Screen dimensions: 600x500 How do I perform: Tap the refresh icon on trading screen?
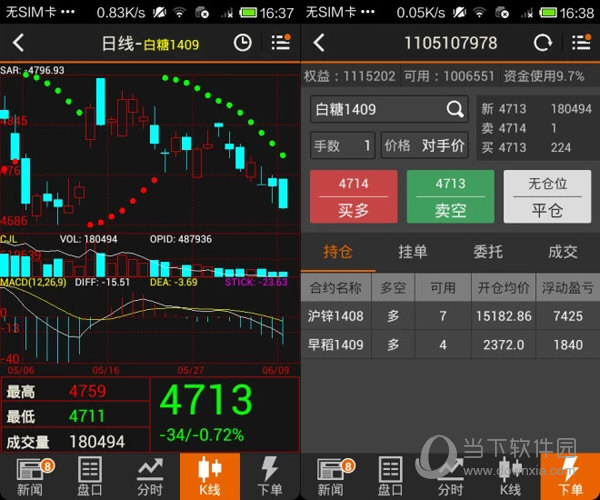coord(543,42)
